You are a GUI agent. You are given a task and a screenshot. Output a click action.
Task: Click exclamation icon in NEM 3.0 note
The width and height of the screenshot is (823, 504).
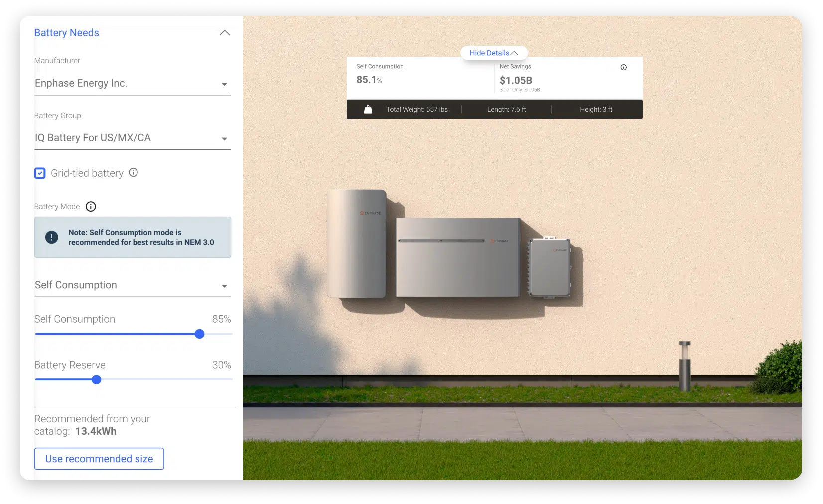tap(52, 237)
